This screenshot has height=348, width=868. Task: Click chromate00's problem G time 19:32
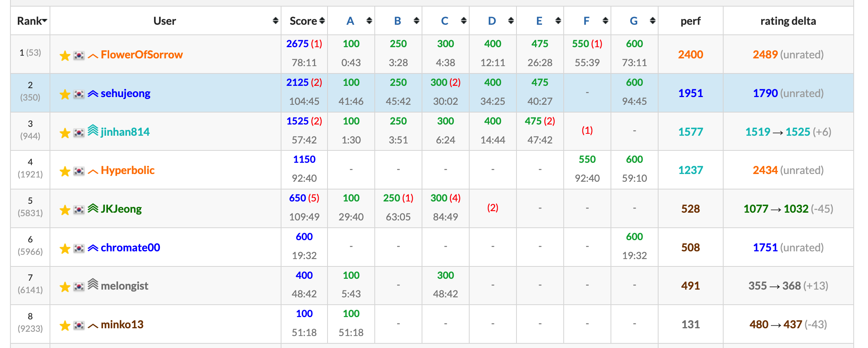(x=634, y=256)
